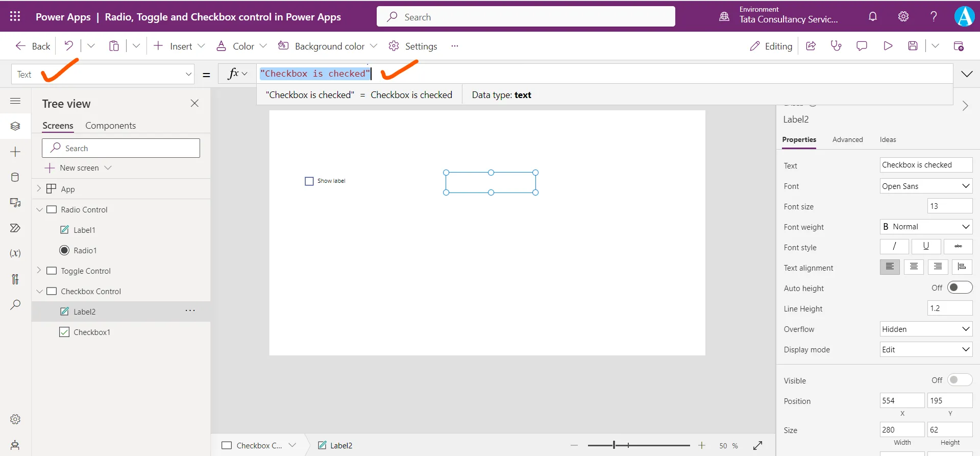Open the sidebar Settings gear at bottom

tap(15, 419)
